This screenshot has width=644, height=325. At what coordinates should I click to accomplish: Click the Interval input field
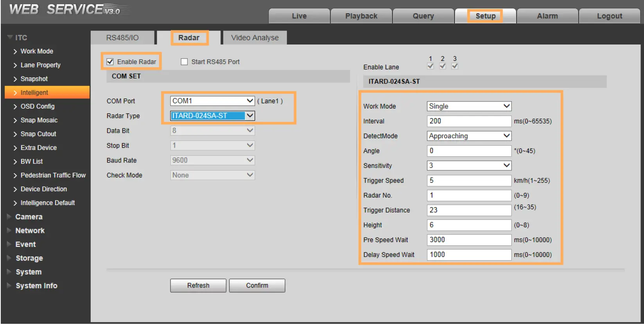(x=469, y=121)
